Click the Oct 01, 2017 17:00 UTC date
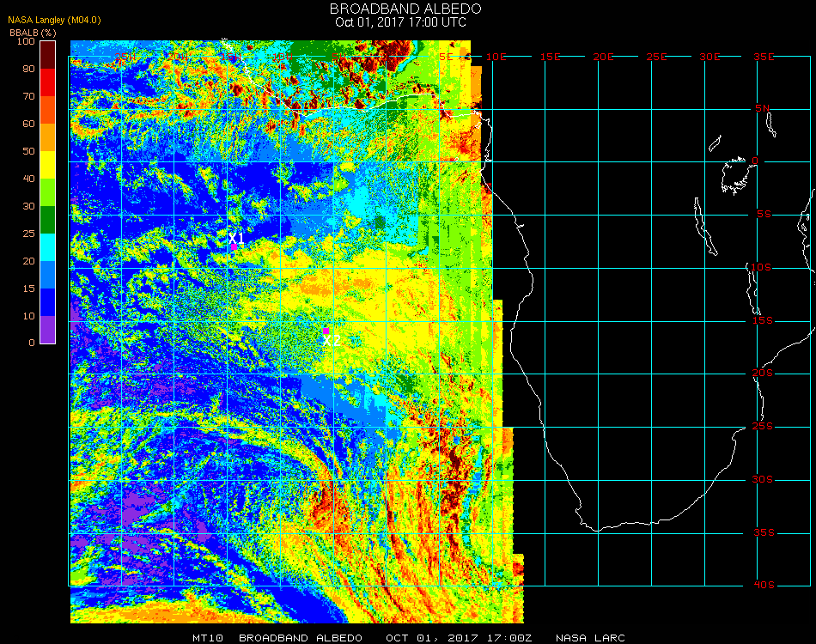The image size is (816, 644). 401,22
